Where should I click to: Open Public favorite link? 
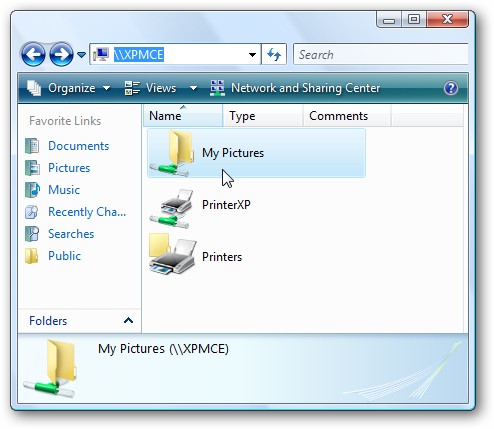pyautogui.click(x=64, y=256)
